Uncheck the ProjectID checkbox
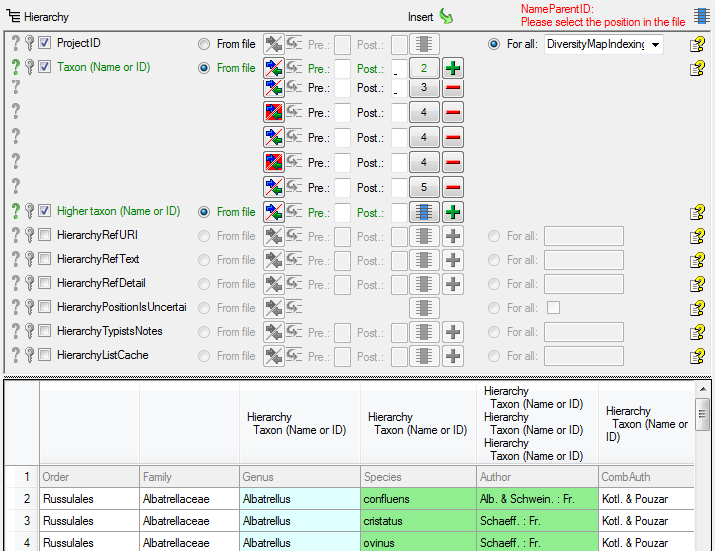715x551 pixels. [x=45, y=44]
